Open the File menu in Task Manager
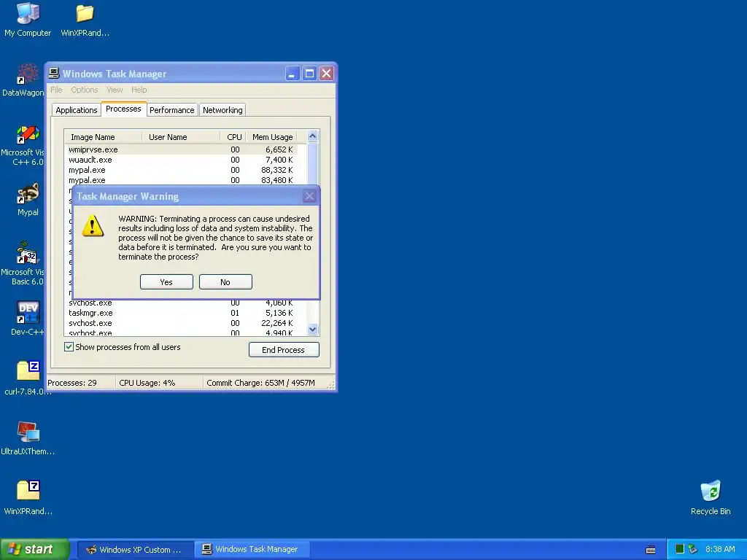The height and width of the screenshot is (560, 747). pyautogui.click(x=56, y=90)
